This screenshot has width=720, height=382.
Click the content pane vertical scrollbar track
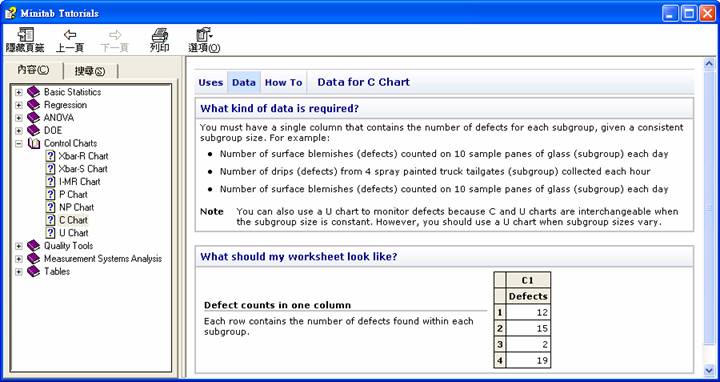[x=709, y=217]
